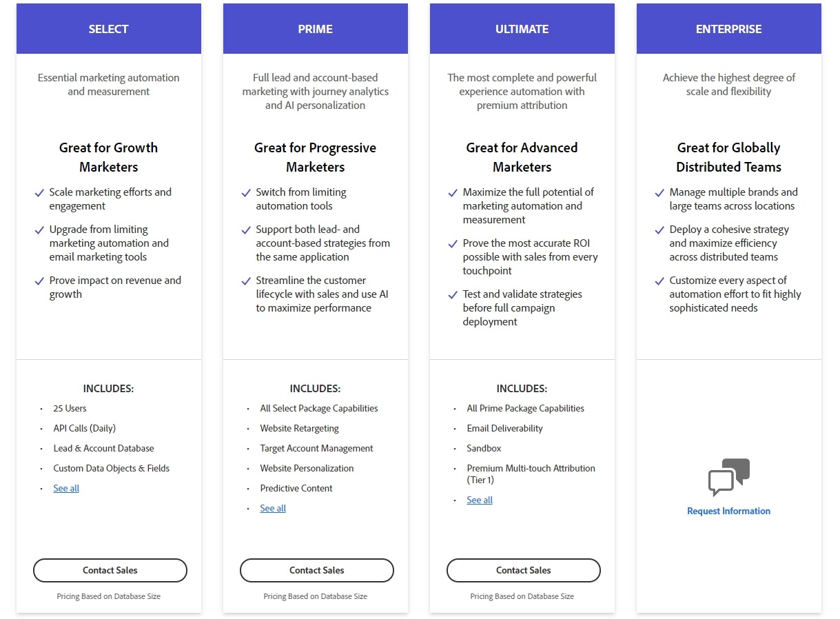Image resolution: width=840 pixels, height=619 pixels.
Task: Click checkmark beside 'Scale marketing efforts and engagement'
Action: 39,193
